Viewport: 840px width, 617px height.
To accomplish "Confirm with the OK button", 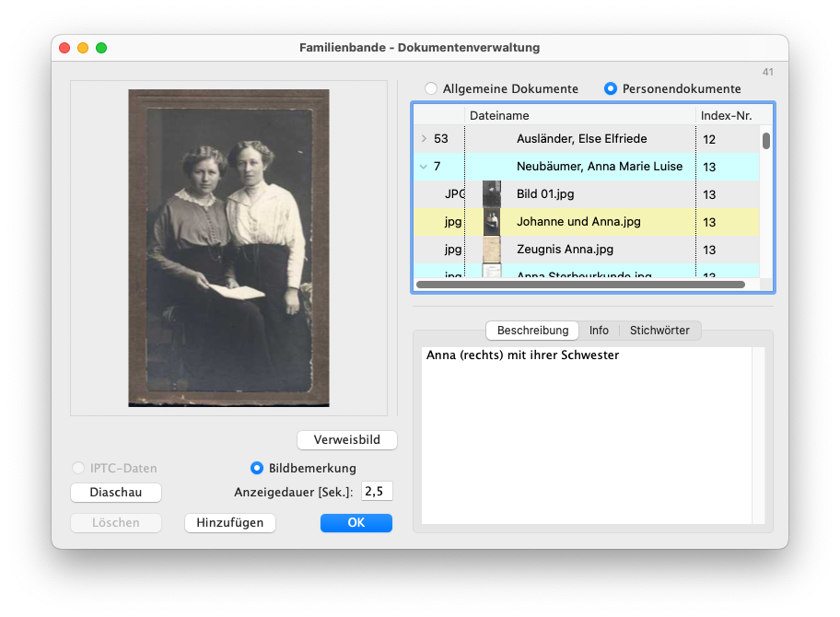I will [356, 523].
